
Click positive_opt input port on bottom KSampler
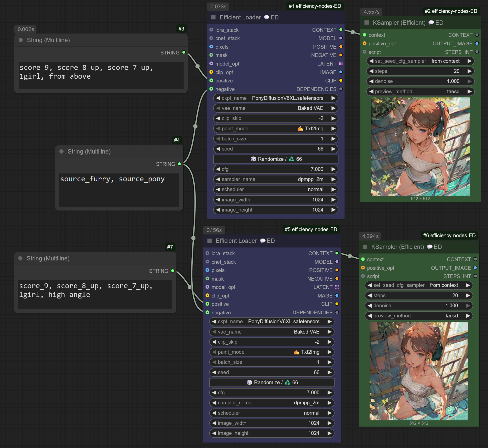click(x=363, y=268)
